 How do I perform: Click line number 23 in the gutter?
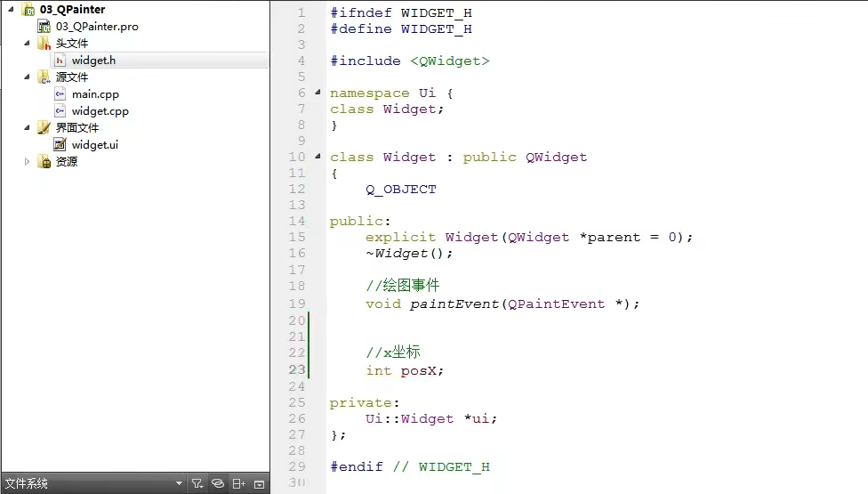tap(297, 369)
